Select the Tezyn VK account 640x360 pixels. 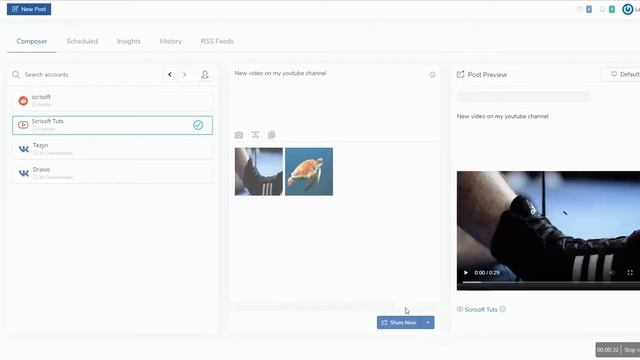pyautogui.click(x=112, y=149)
